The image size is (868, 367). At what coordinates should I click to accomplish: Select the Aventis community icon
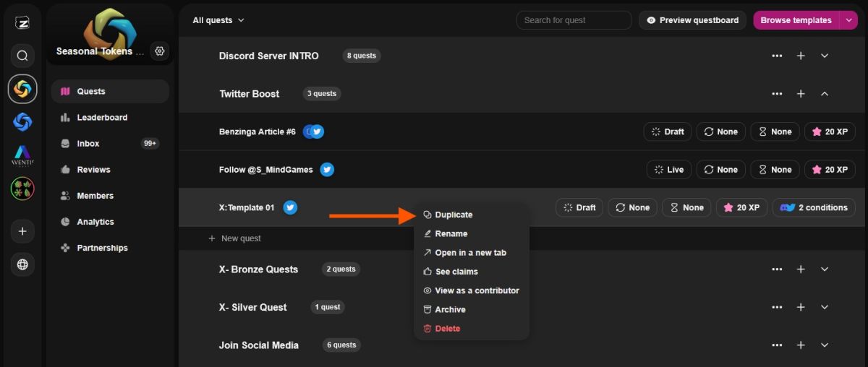point(22,155)
